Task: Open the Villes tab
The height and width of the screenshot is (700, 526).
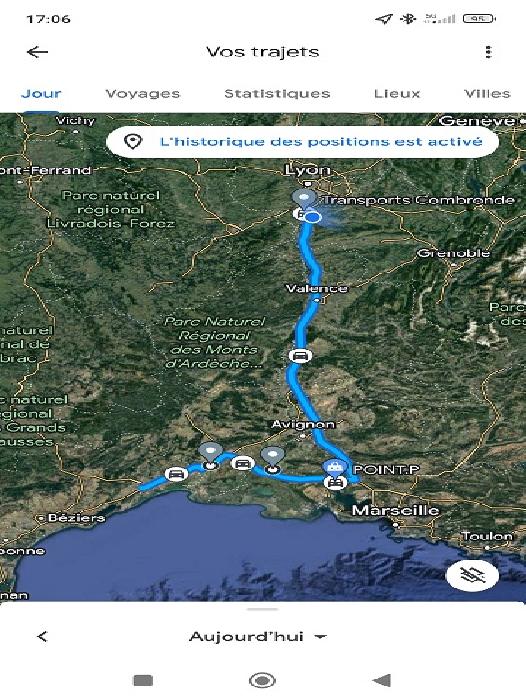Action: 487,93
